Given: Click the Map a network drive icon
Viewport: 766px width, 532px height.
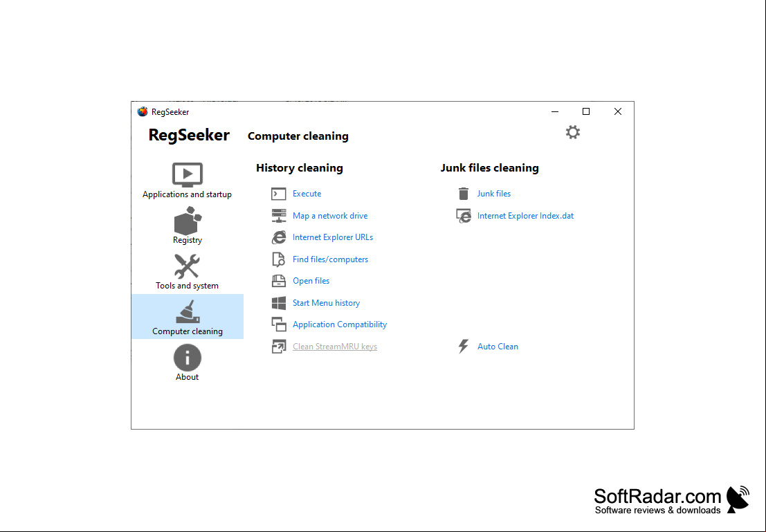Looking at the screenshot, I should point(278,215).
